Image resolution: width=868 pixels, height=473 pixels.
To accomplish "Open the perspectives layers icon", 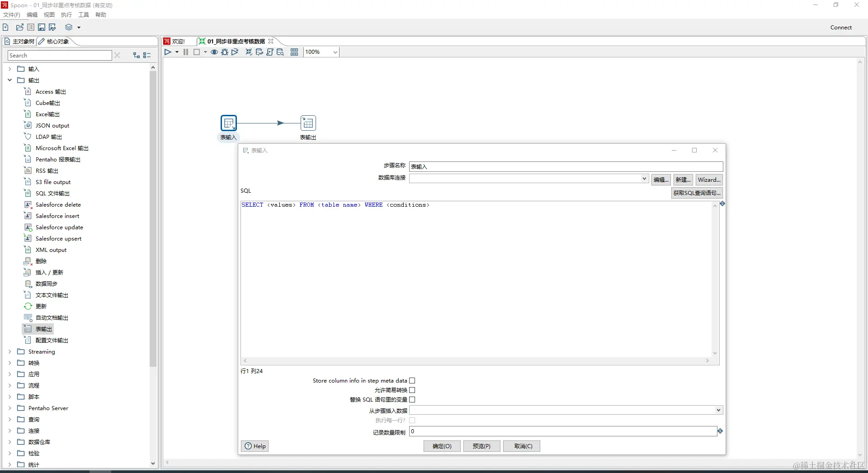I will 69,27.
